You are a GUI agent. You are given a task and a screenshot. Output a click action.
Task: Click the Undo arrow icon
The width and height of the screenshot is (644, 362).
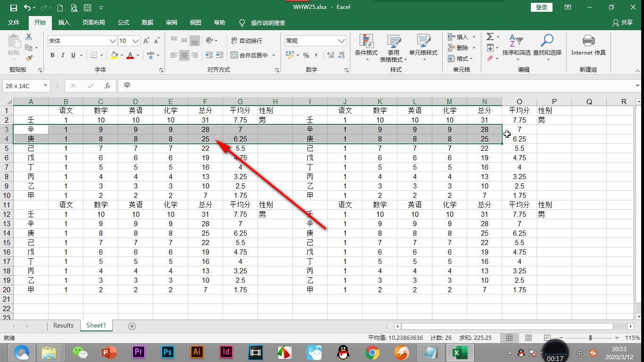(27, 8)
